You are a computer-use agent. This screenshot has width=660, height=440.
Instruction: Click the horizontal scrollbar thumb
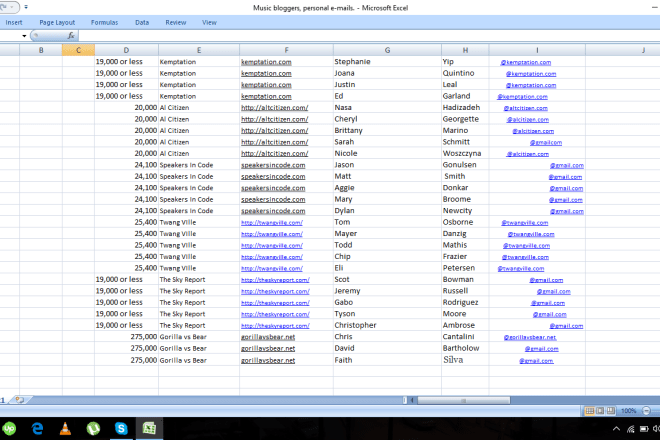pos(463,400)
